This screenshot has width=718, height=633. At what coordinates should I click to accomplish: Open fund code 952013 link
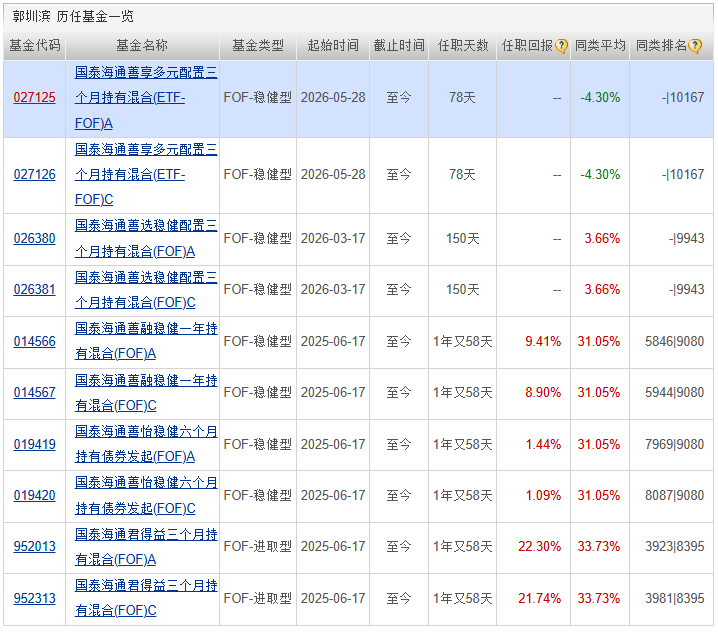pos(34,546)
